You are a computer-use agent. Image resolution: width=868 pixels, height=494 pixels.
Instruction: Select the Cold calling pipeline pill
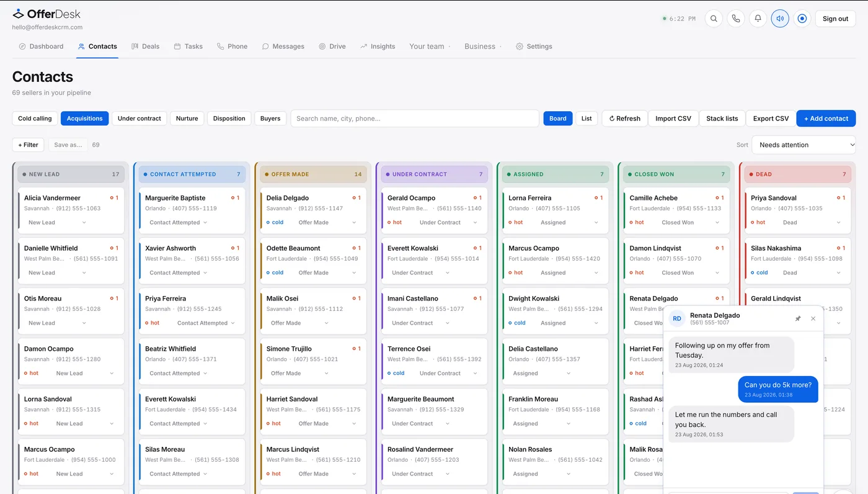click(35, 119)
